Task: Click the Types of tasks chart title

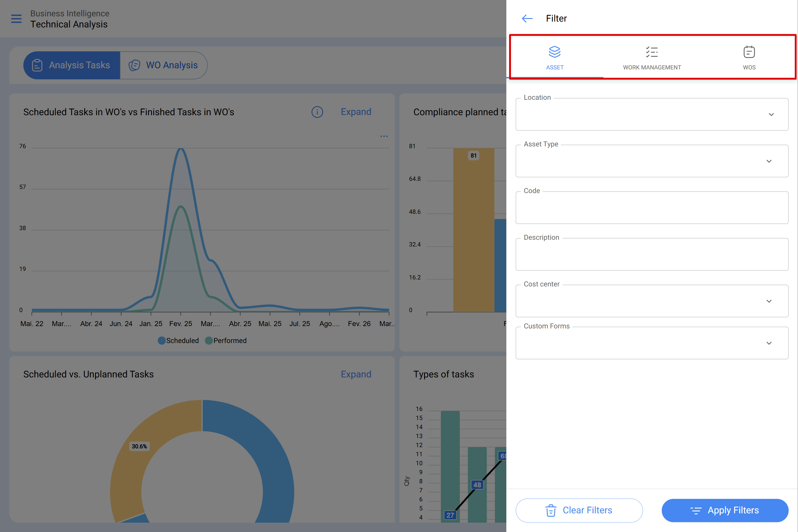Action: (x=443, y=374)
